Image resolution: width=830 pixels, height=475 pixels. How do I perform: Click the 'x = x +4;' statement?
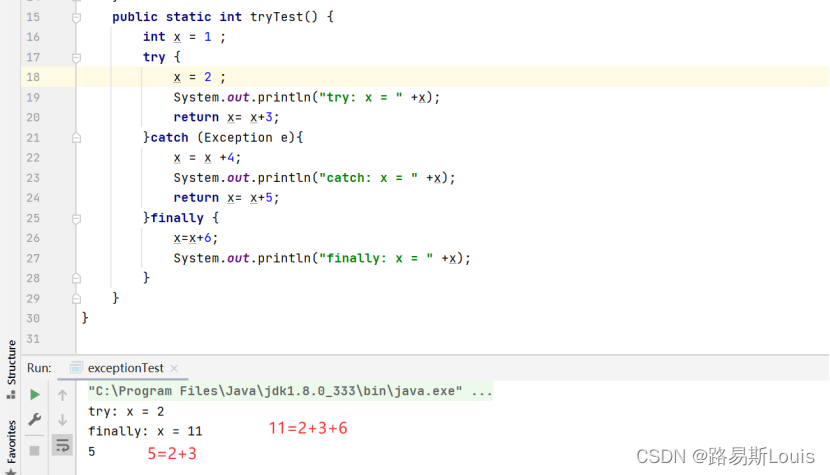click(207, 158)
